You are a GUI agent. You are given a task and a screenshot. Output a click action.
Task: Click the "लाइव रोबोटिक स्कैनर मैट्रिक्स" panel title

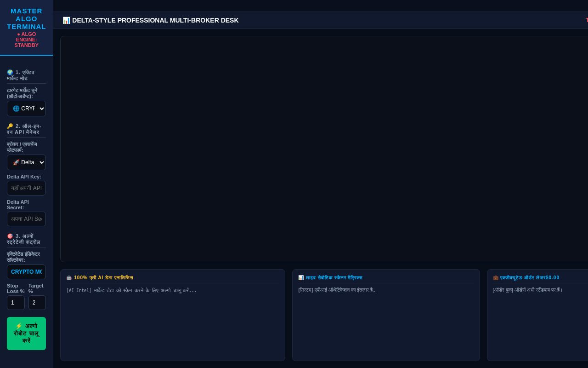334,278
